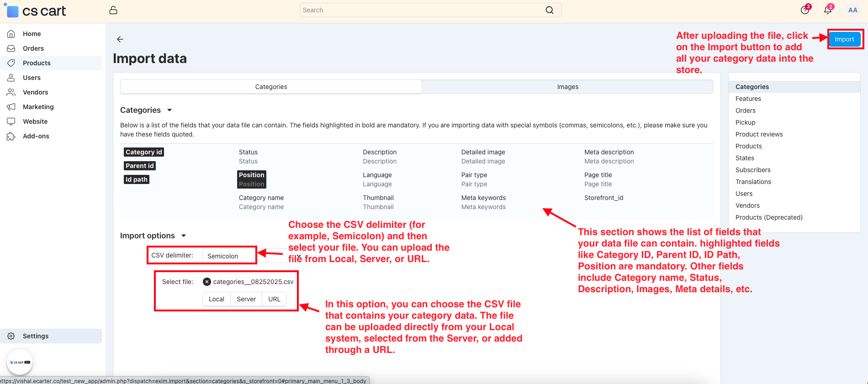Open Product reviews import section
This screenshot has height=384, width=868.
(x=759, y=134)
